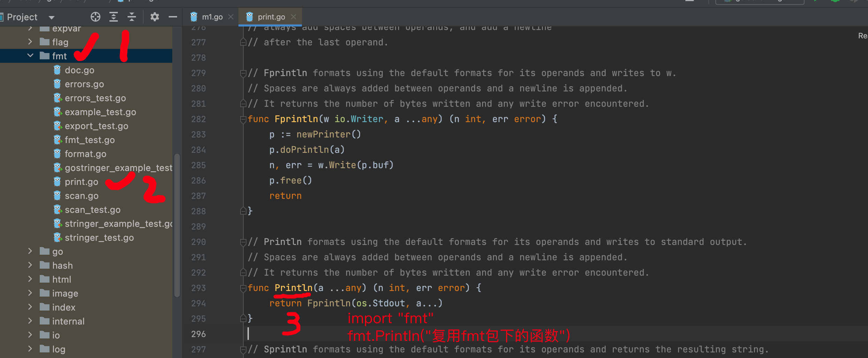The width and height of the screenshot is (868, 358).
Task: Toggle fold for Println function at line 293
Action: [243, 288]
